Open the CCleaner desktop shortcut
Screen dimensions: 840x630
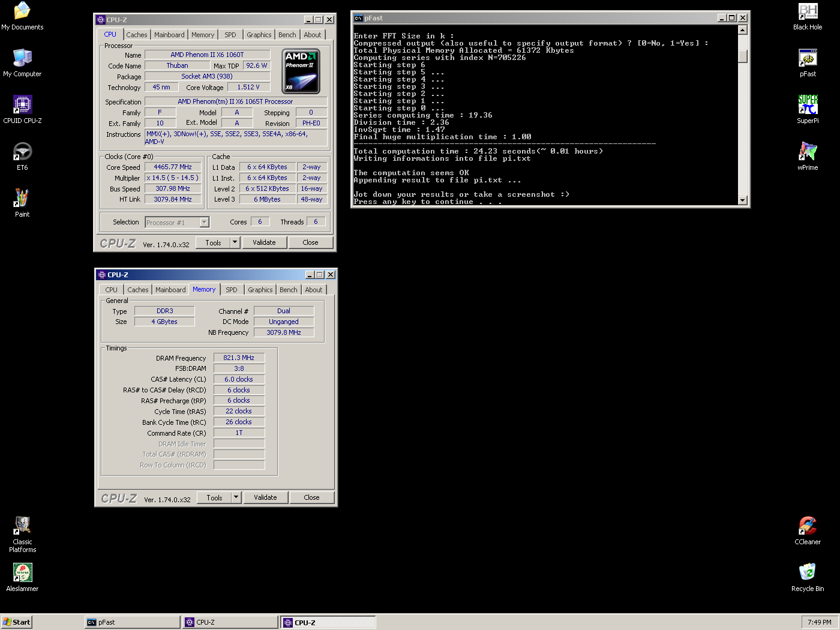808,531
